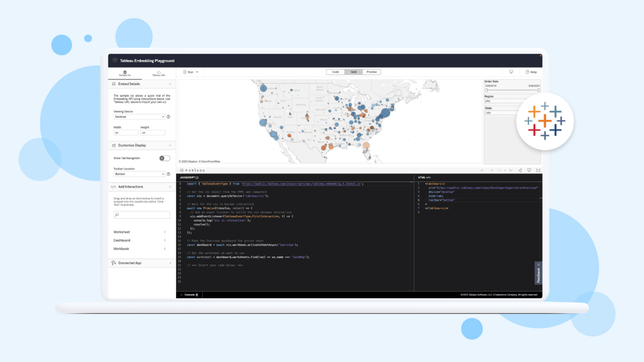644x362 pixels.
Task: Open the Toolbar Location dropdown
Action: (x=140, y=174)
